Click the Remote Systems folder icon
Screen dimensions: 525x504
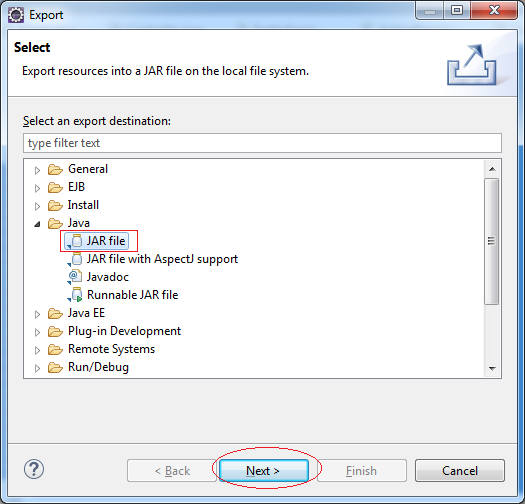pos(55,350)
